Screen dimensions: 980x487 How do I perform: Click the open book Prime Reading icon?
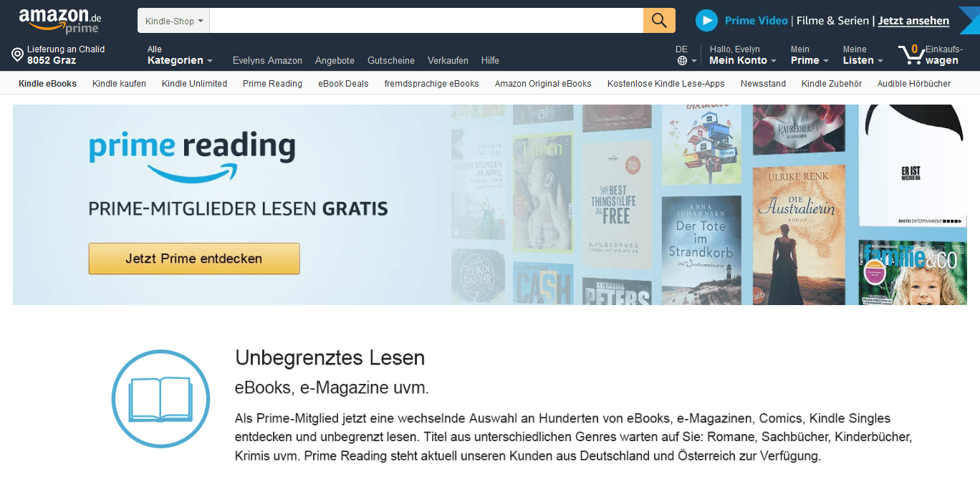pos(160,398)
